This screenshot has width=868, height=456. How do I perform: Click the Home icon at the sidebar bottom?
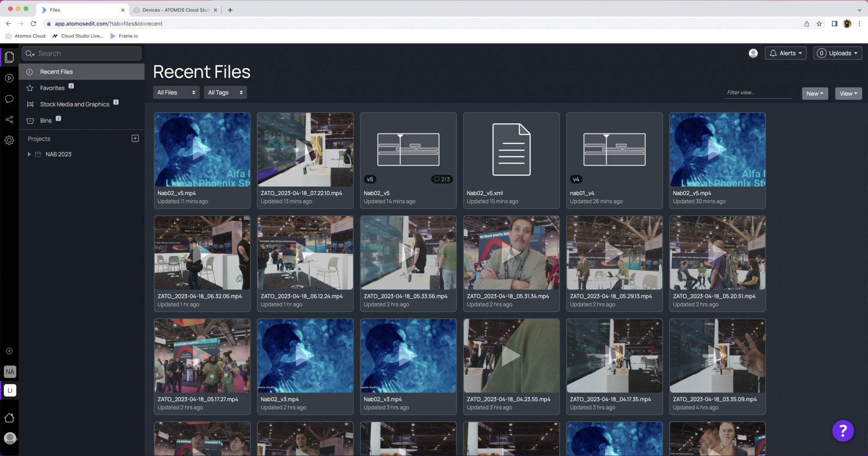coord(9,418)
